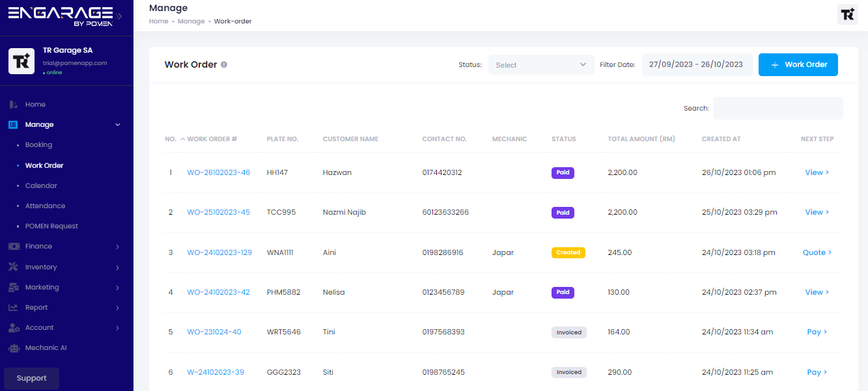Click the blue Work Order button

click(798, 65)
